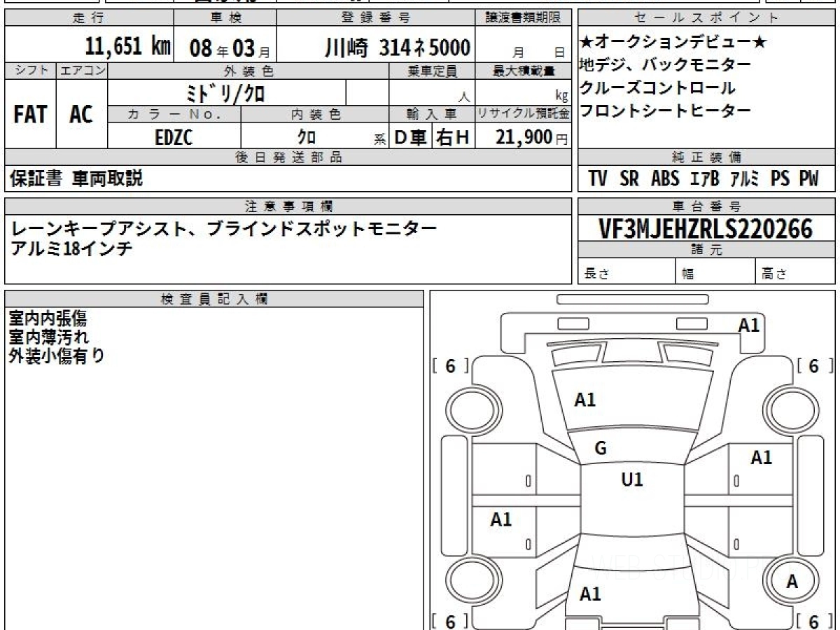
Task: Select the SR equipment code
Action: (x=629, y=178)
